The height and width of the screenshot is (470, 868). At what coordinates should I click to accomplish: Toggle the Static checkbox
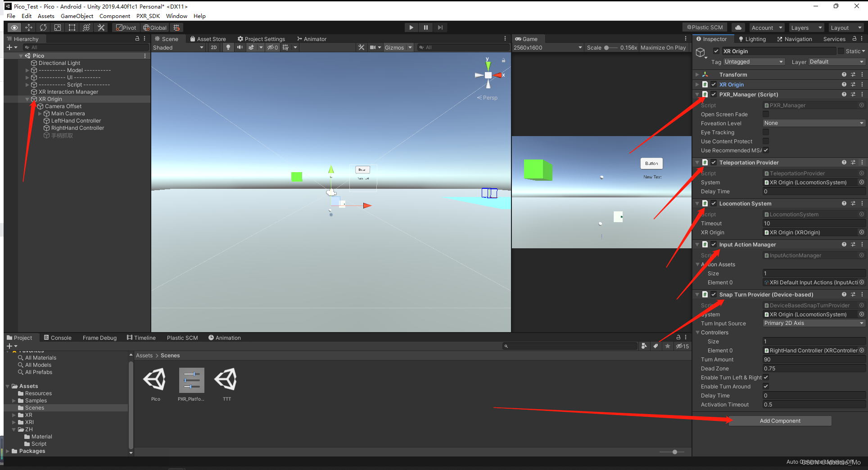click(841, 51)
